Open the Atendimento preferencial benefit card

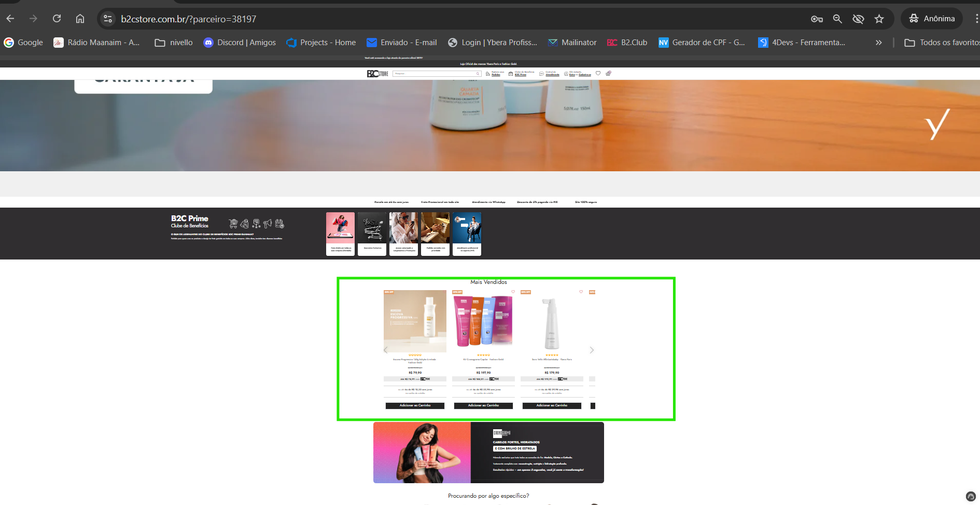(x=467, y=234)
